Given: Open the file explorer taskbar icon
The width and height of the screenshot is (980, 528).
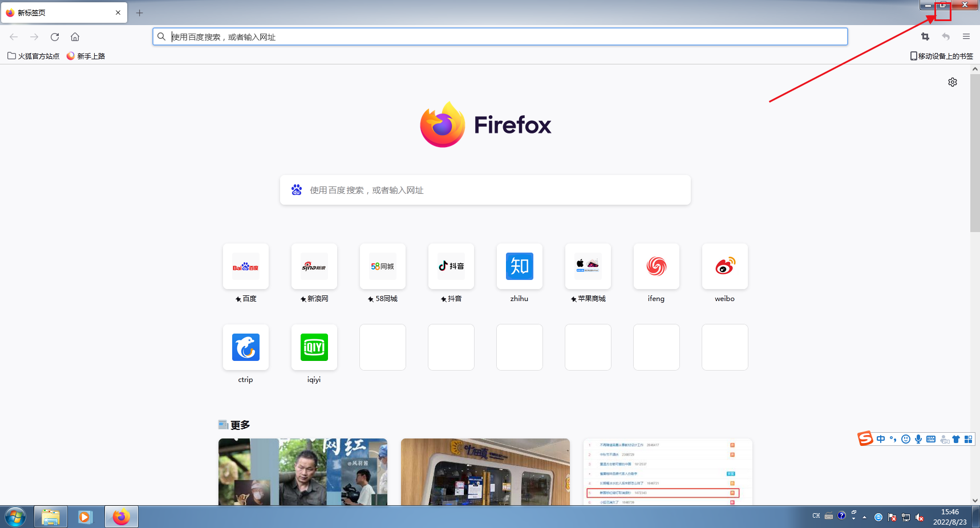Looking at the screenshot, I should (x=51, y=517).
